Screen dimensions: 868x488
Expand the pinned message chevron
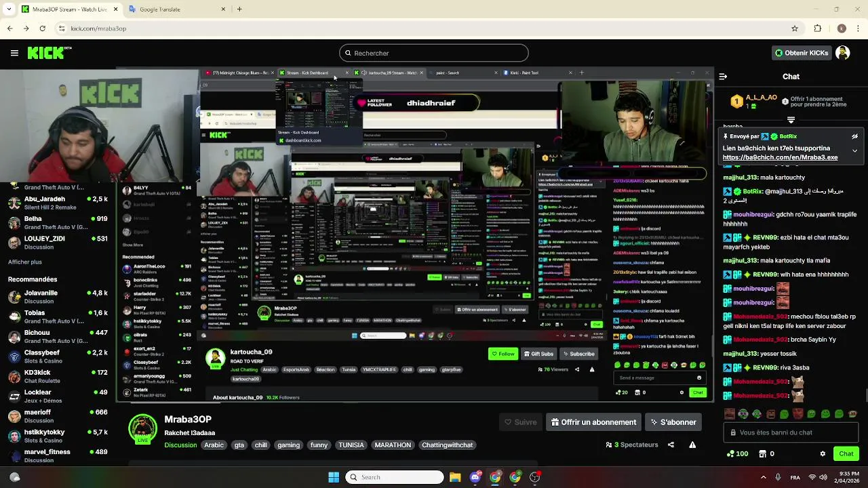(854, 150)
